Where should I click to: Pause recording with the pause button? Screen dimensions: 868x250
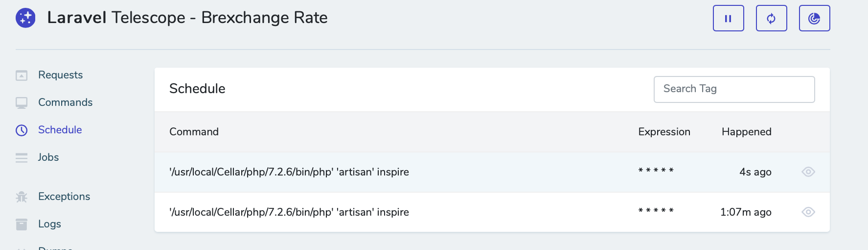(x=728, y=19)
